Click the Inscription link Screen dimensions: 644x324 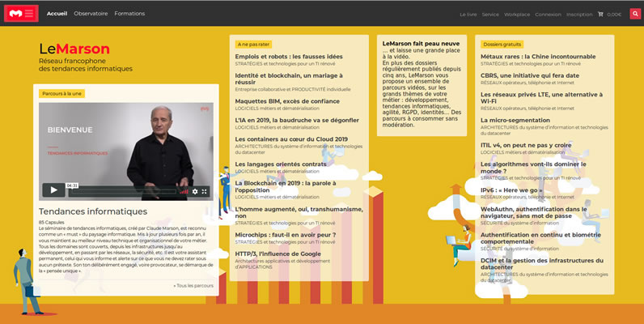click(x=579, y=15)
